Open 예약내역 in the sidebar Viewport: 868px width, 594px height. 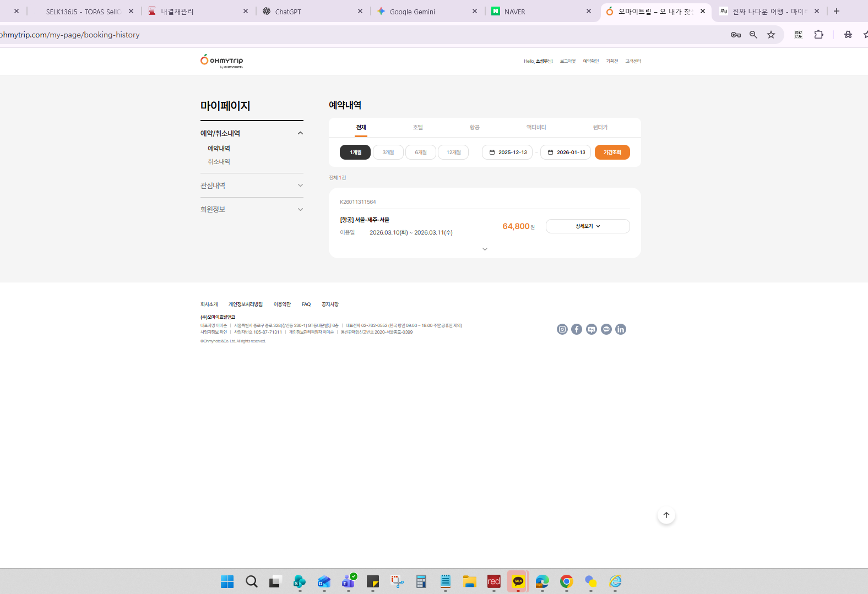coord(219,149)
